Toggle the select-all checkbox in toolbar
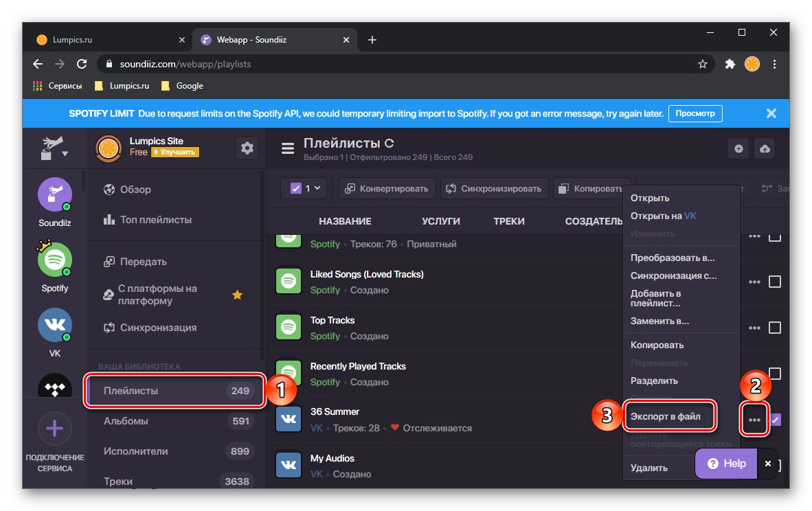Viewport: 812px width, 511px height. pyautogui.click(x=295, y=188)
